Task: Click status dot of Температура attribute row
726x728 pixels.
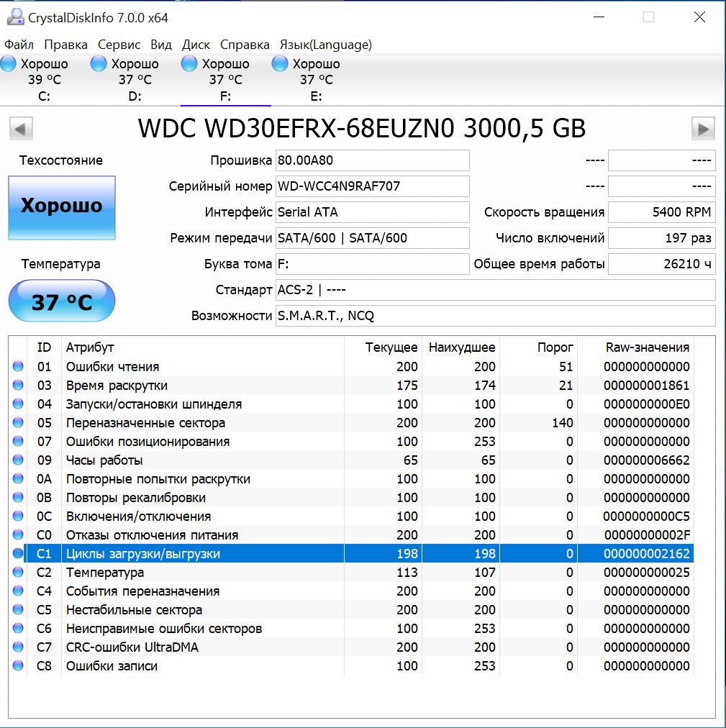Action: [18, 573]
